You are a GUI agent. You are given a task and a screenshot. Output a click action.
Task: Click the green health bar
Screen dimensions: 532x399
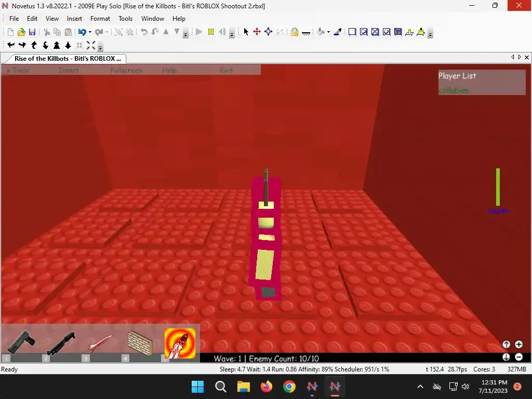(x=498, y=187)
